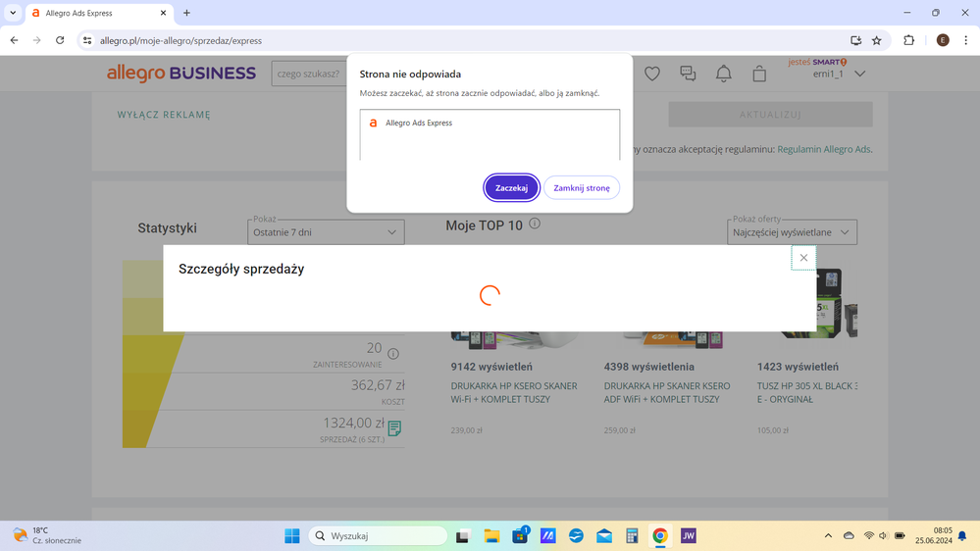Open the favorites heart icon
980x551 pixels.
652,74
